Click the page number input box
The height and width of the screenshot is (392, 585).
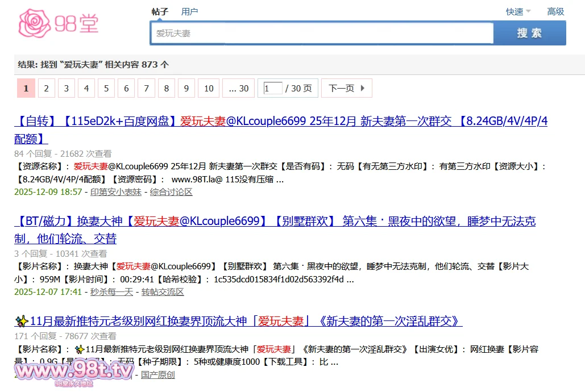tap(272, 88)
